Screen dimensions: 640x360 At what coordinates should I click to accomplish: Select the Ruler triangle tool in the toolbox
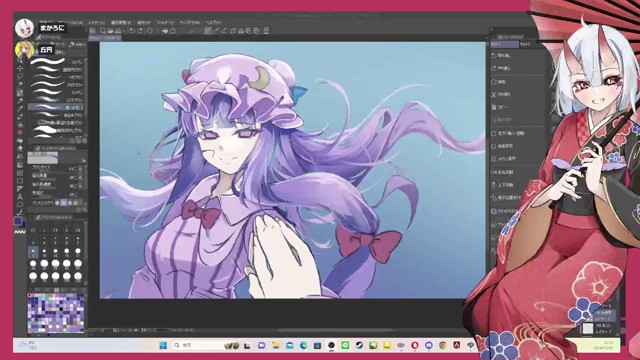[20, 189]
